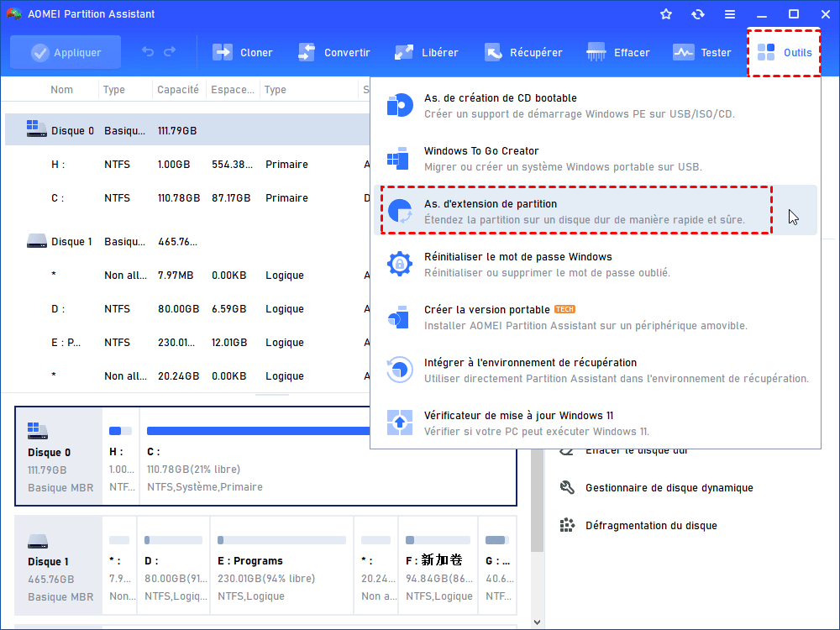Select the D: partition row
Viewport: 840px width, 630px height.
click(x=187, y=309)
